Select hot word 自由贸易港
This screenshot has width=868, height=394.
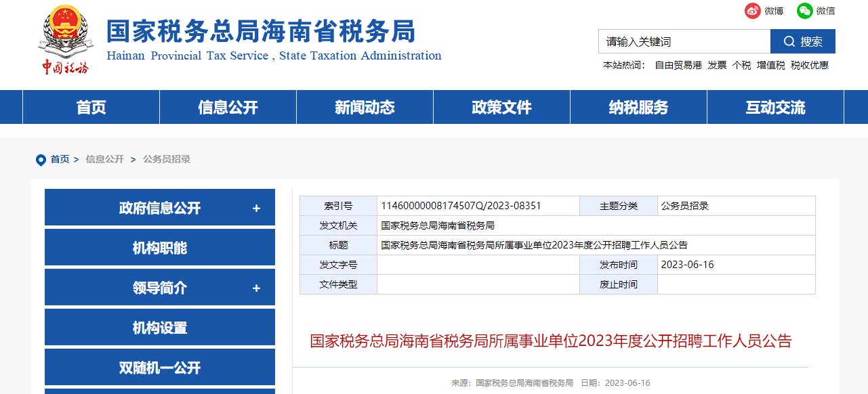coord(678,66)
